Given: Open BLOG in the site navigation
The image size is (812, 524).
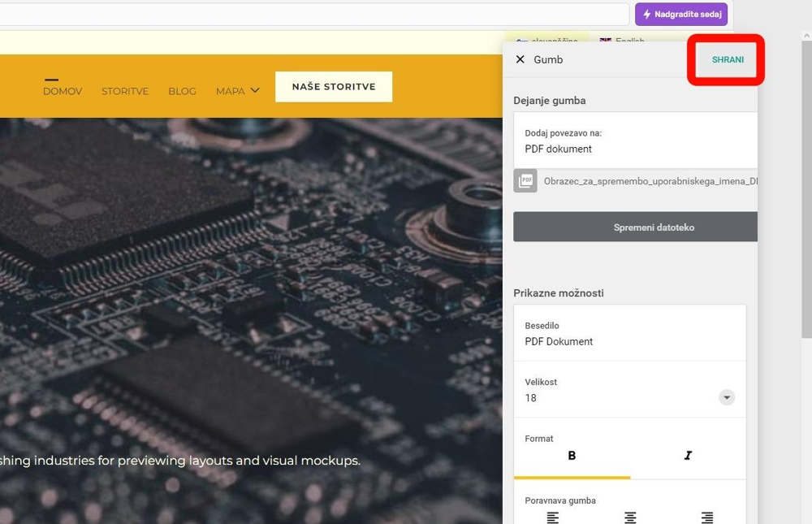Looking at the screenshot, I should click(182, 91).
